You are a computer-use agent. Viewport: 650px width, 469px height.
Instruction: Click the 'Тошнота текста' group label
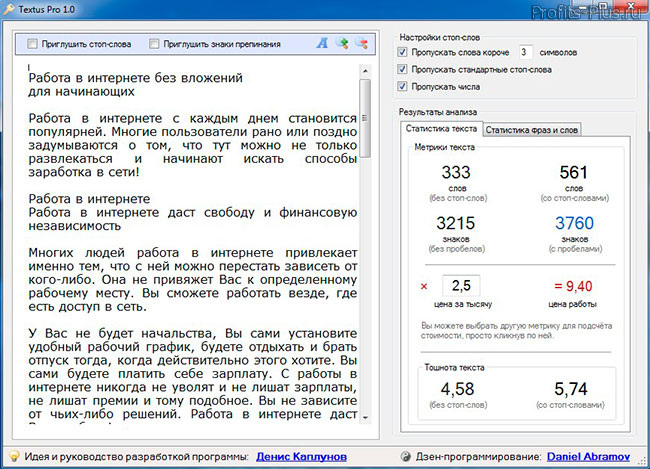click(x=454, y=367)
